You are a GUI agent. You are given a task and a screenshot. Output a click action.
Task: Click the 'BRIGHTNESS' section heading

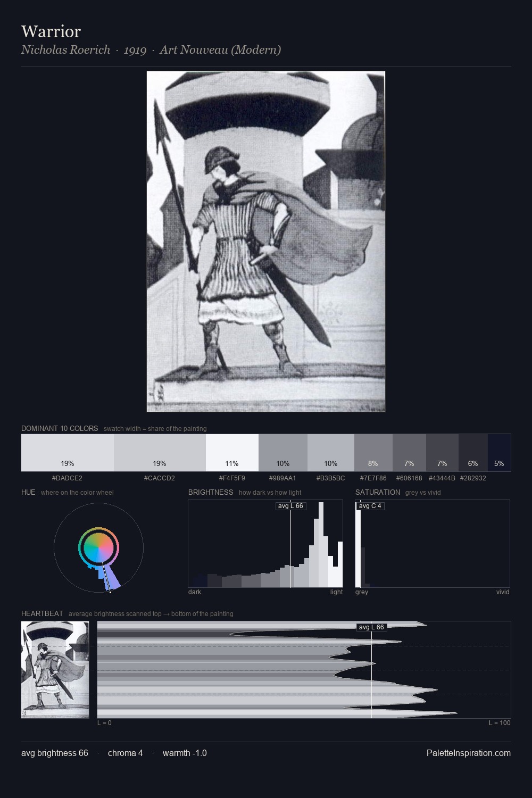211,492
